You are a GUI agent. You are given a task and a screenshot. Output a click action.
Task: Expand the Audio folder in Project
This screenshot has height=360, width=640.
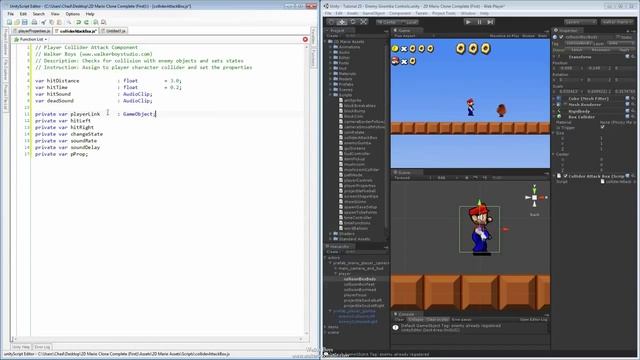pyautogui.click(x=330, y=52)
